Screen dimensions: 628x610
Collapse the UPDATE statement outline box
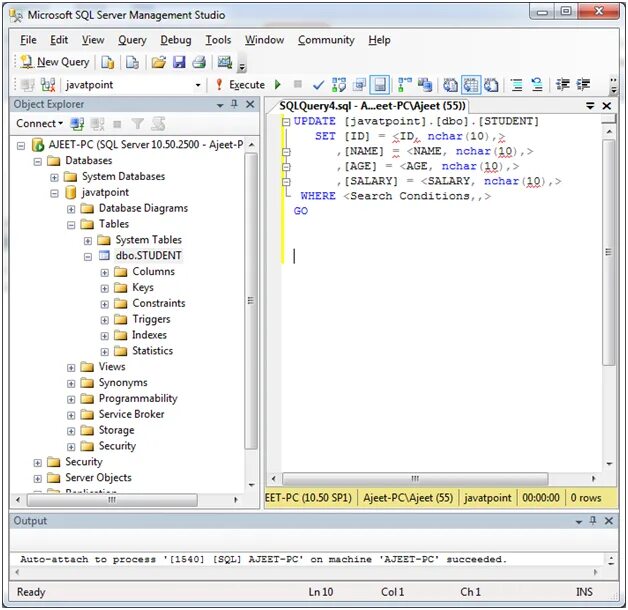click(286, 122)
